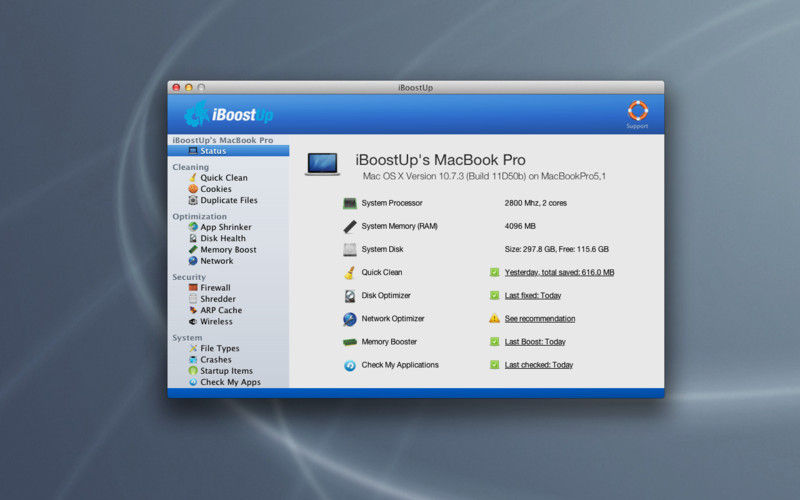This screenshot has width=800, height=500.
Task: Click the Firewall item under Security
Action: [x=215, y=288]
